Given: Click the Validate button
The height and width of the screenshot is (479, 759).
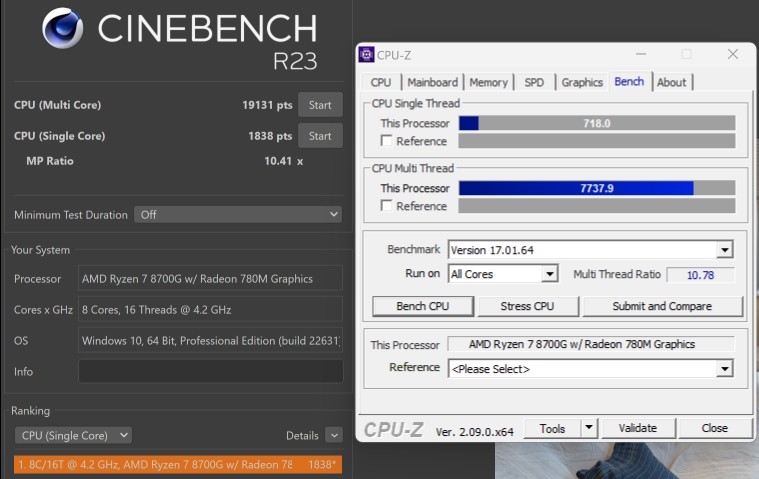Looking at the screenshot, I should pos(638,428).
